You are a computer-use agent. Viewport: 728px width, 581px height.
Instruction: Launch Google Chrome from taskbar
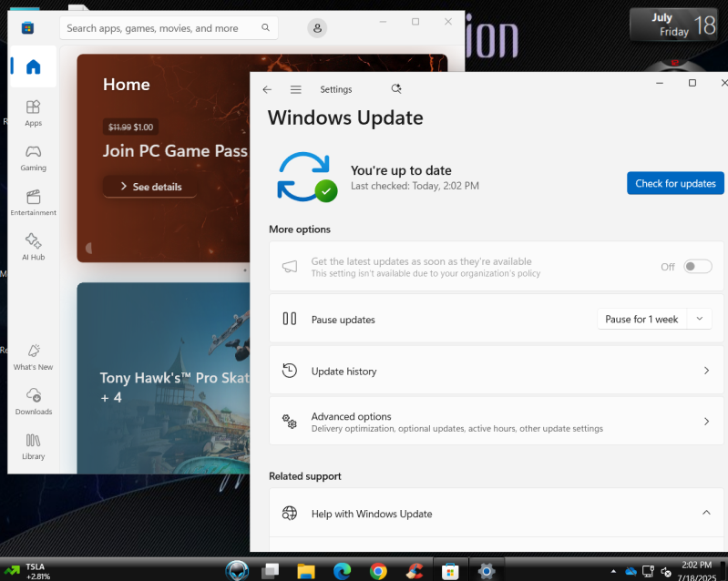pos(378,571)
